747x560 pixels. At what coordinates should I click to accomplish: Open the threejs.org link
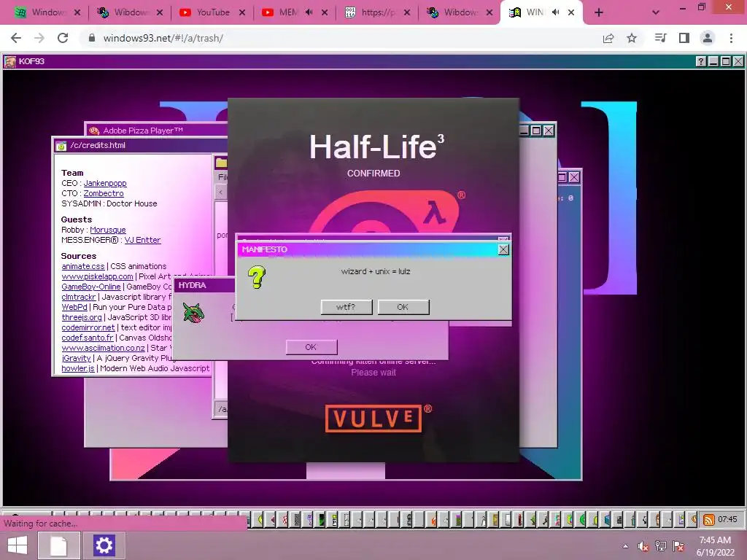(82, 317)
